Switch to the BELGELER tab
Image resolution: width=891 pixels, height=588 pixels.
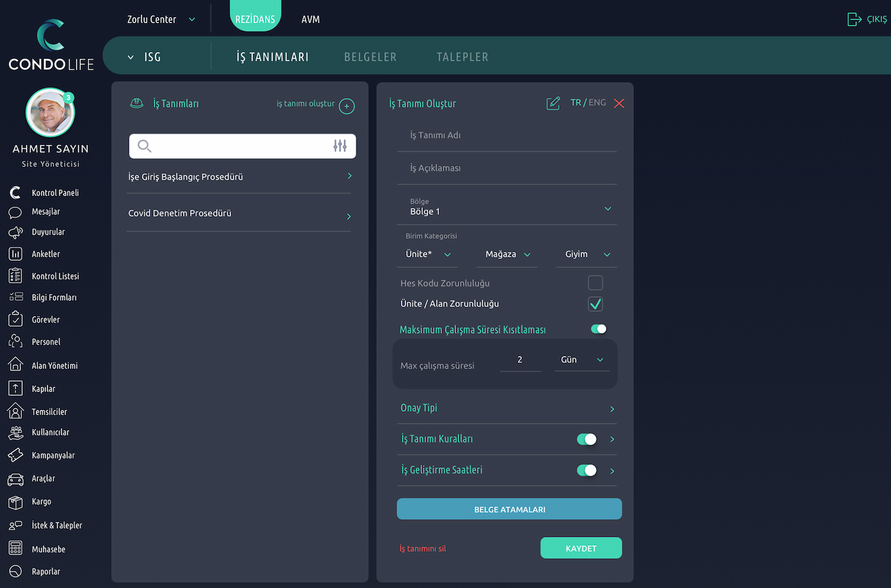pos(370,57)
